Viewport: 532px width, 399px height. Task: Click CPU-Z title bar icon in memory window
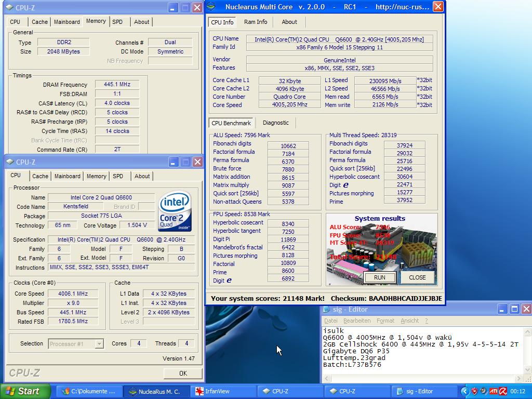[x=10, y=7]
